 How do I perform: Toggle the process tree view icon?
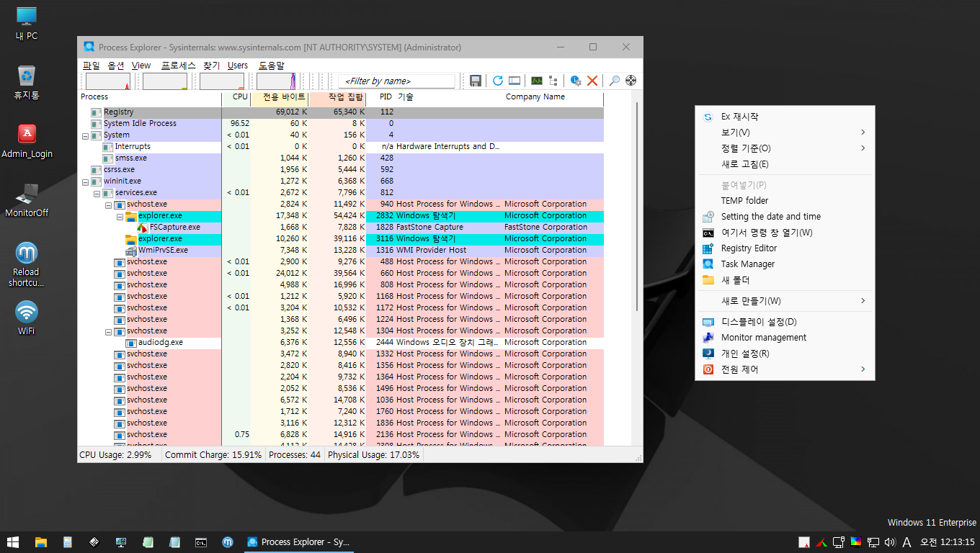(553, 81)
